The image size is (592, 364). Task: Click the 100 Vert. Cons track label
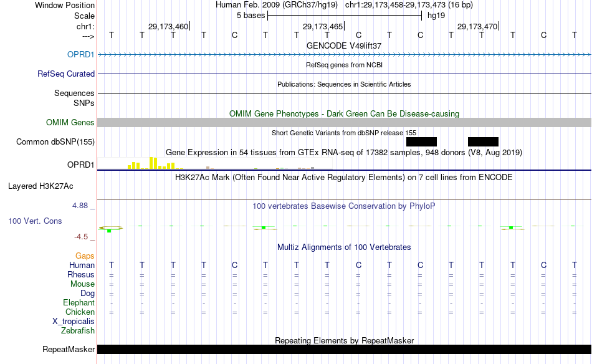(x=35, y=221)
